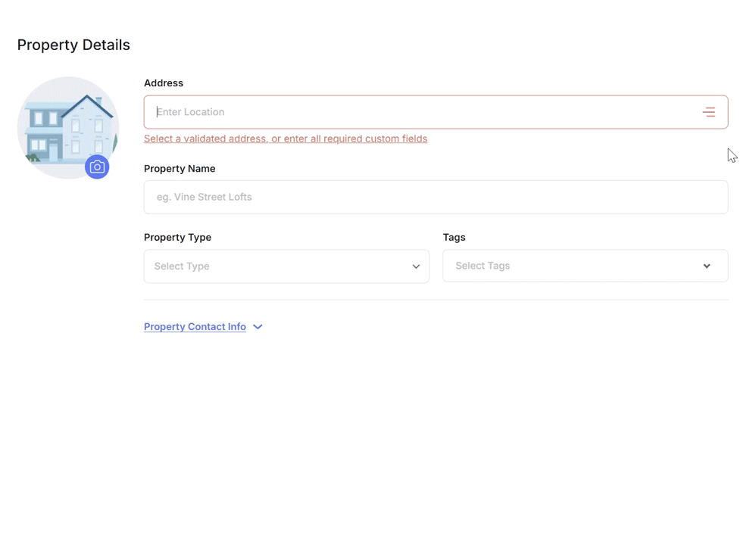The height and width of the screenshot is (545, 756).
Task: Open the Property Contact Info link
Action: coord(195,327)
